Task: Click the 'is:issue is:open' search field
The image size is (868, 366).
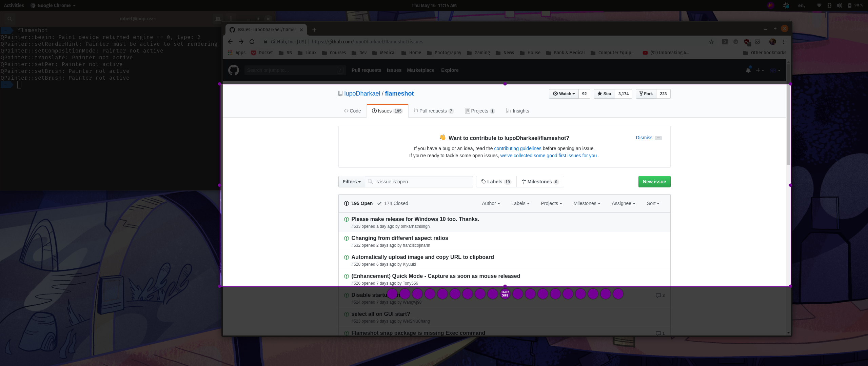Action: [x=419, y=182]
